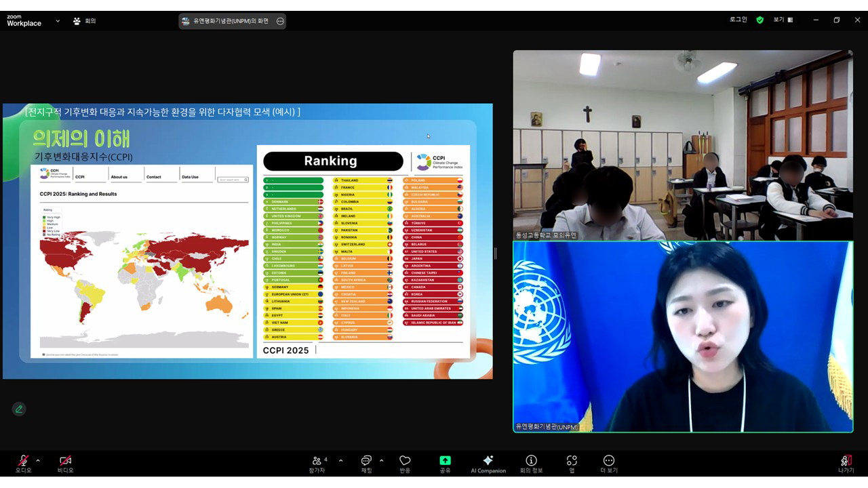Expand the arrow beside 참가자
The image size is (868, 488).
pos(340,461)
